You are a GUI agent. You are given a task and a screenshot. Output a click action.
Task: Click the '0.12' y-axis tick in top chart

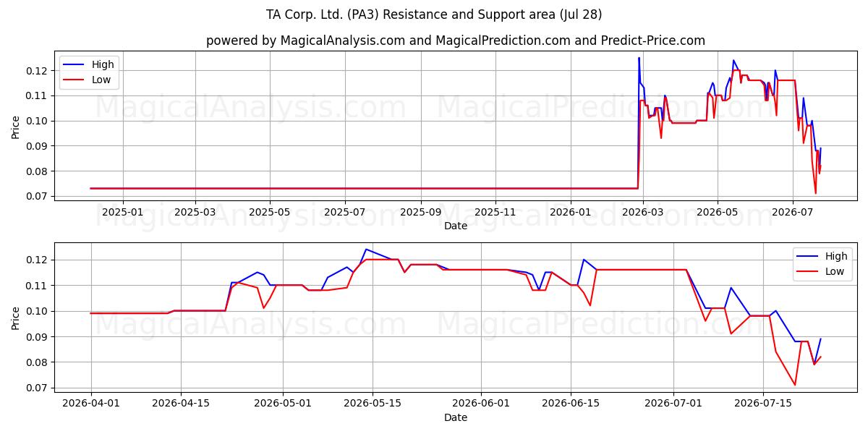(36, 71)
